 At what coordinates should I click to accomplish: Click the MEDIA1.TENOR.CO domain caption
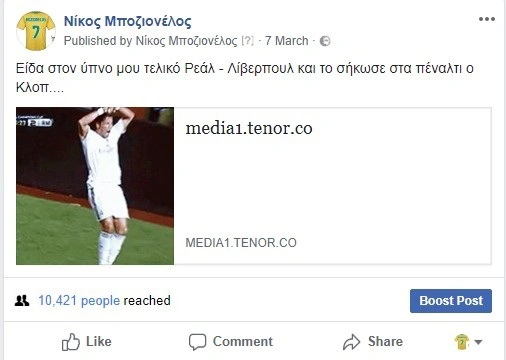click(241, 243)
